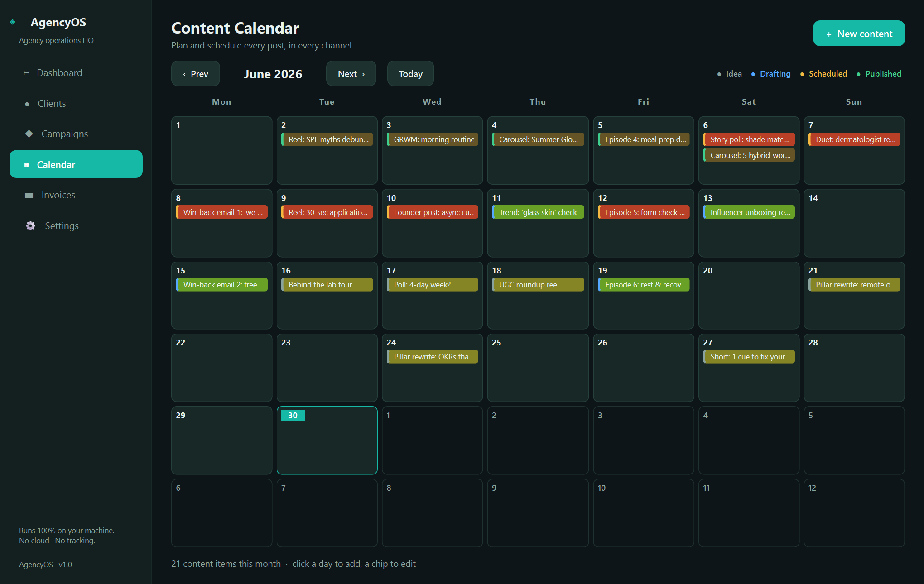The image size is (924, 584).
Task: Open 'Reel: SPF myths debun...' chip
Action: (327, 139)
